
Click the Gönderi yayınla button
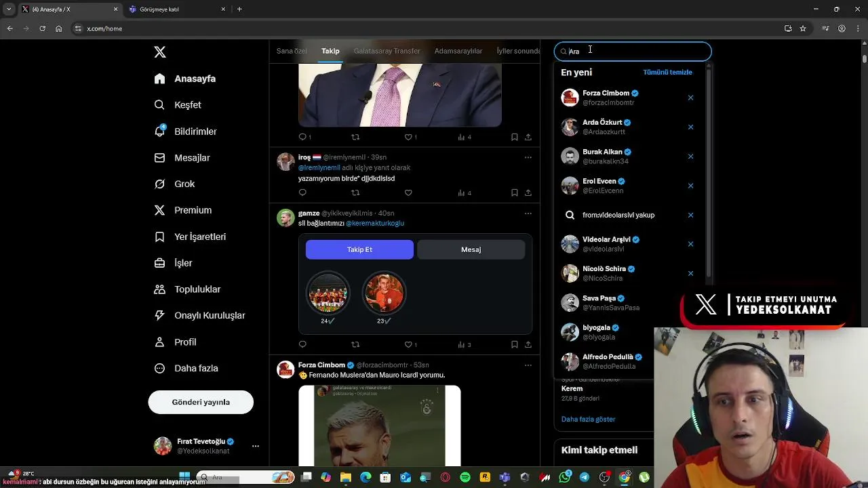click(201, 402)
